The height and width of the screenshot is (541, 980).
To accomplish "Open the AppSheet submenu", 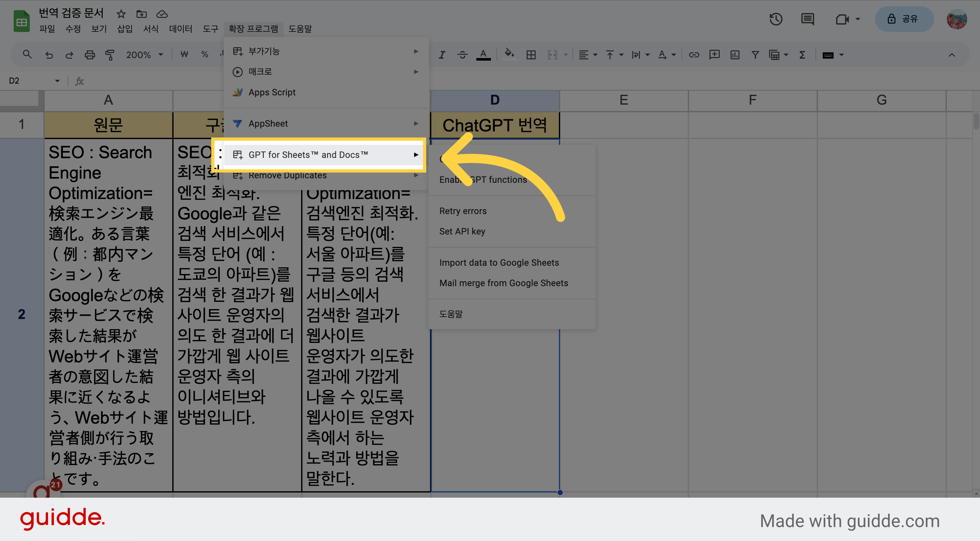I will pos(326,123).
